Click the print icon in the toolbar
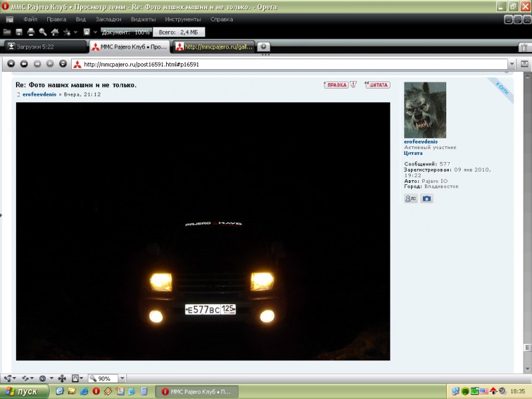 (x=31, y=32)
